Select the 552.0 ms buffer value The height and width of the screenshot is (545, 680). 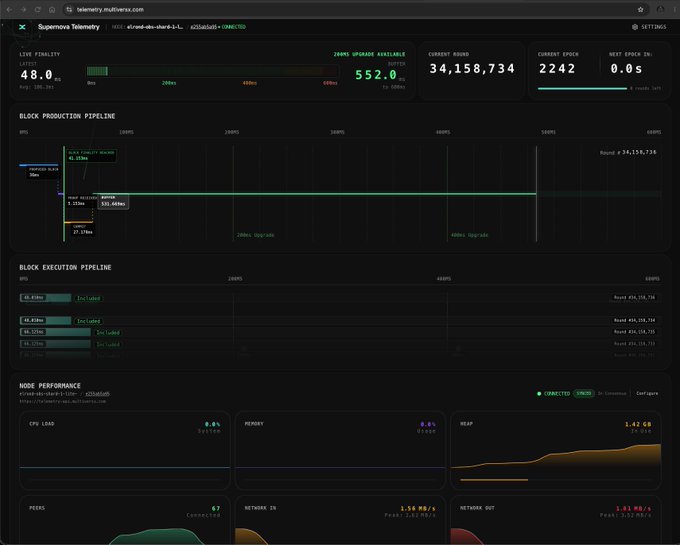point(376,75)
